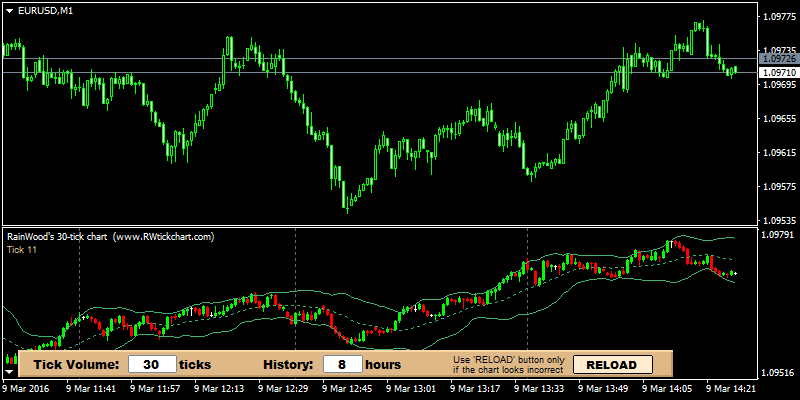The image size is (800, 400).
Task: Click the '9 Mar 14:21' time axis label
Action: pos(730,388)
